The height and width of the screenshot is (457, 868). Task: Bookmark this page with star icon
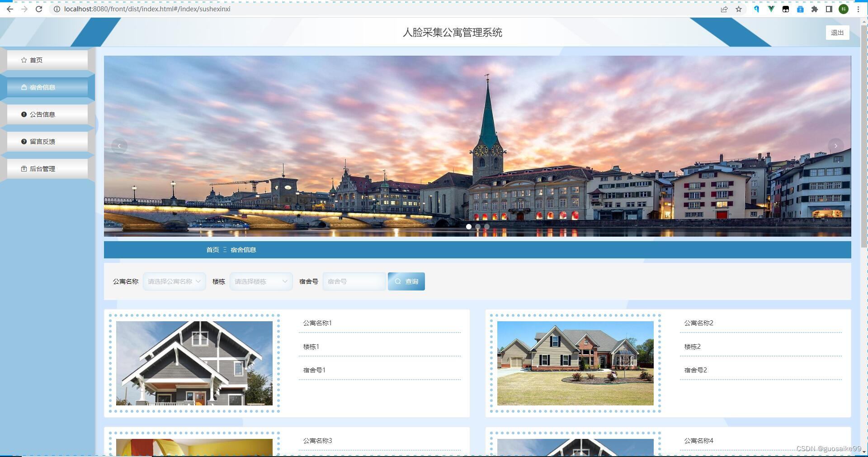tap(739, 9)
